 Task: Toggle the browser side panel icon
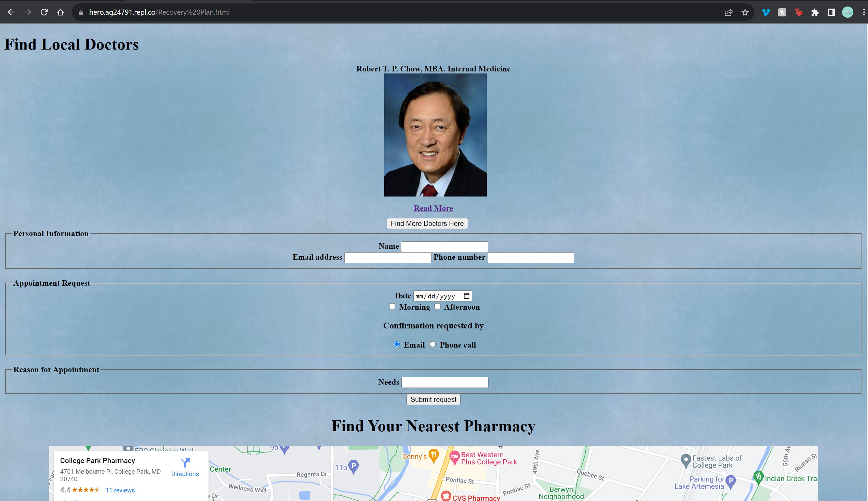[831, 12]
